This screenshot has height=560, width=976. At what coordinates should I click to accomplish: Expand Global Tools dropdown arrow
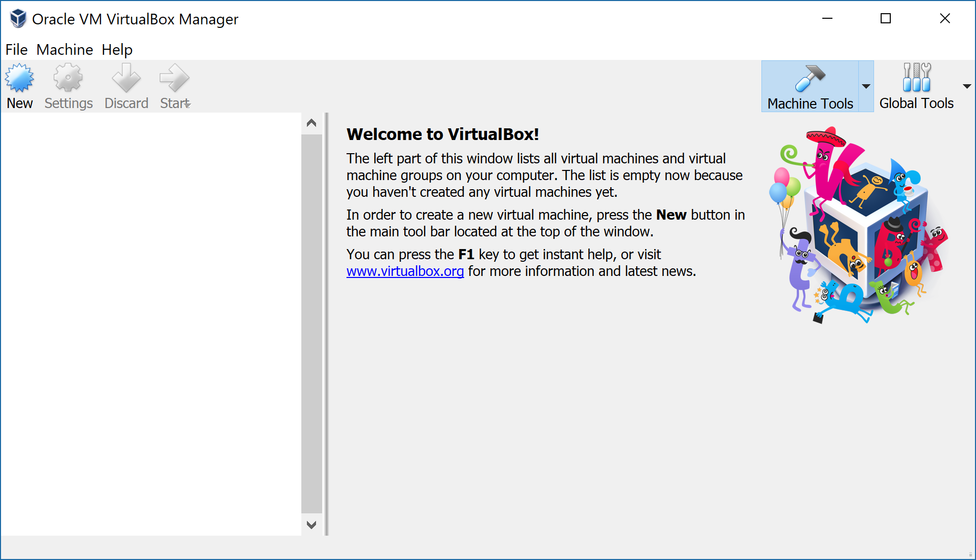(x=967, y=86)
